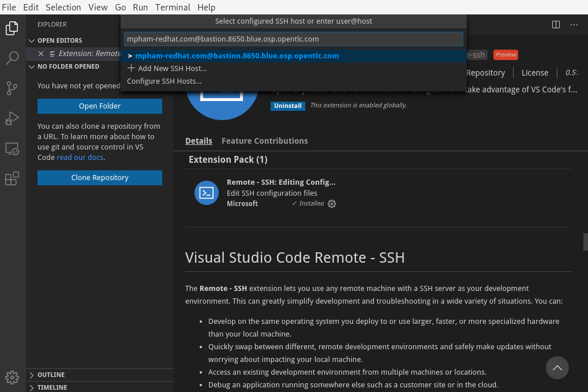Image resolution: width=588 pixels, height=392 pixels.
Task: Click the Visual Studio Code Remote - SSH heading
Action: pyautogui.click(x=295, y=257)
